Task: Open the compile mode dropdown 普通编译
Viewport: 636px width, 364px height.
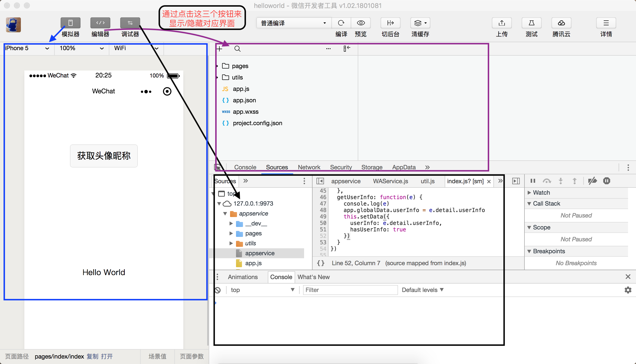Action: point(294,23)
